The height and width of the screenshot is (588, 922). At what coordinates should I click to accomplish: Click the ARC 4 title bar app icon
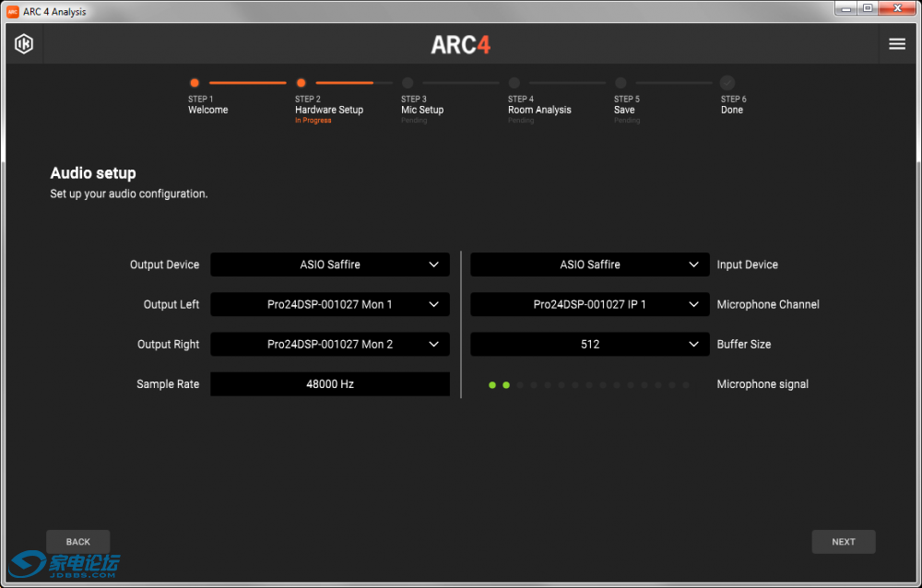pyautogui.click(x=13, y=11)
